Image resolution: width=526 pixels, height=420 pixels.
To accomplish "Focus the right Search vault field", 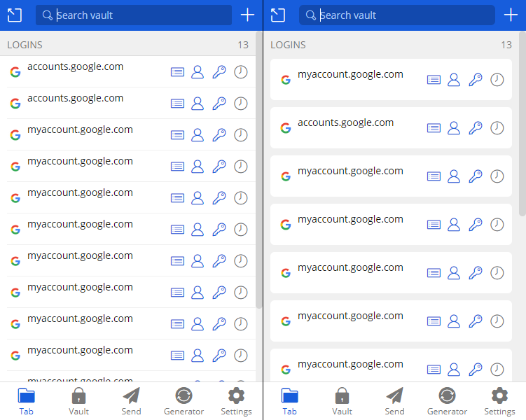I will (397, 15).
